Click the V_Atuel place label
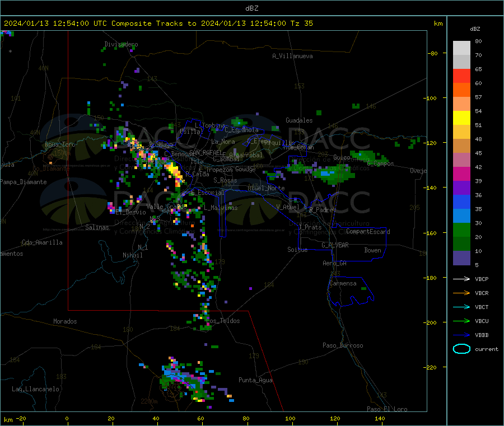Viewport: 504px width, 426px height. point(288,207)
